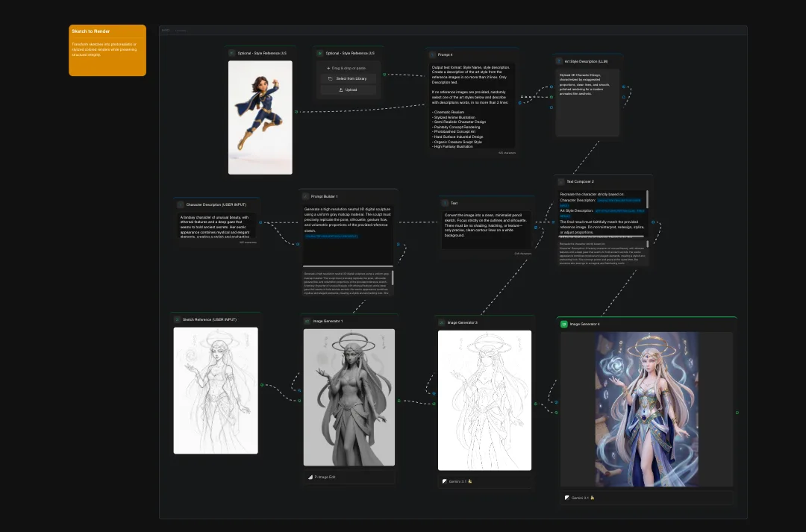Click output port of Image Generator 3 node

click(x=535, y=404)
